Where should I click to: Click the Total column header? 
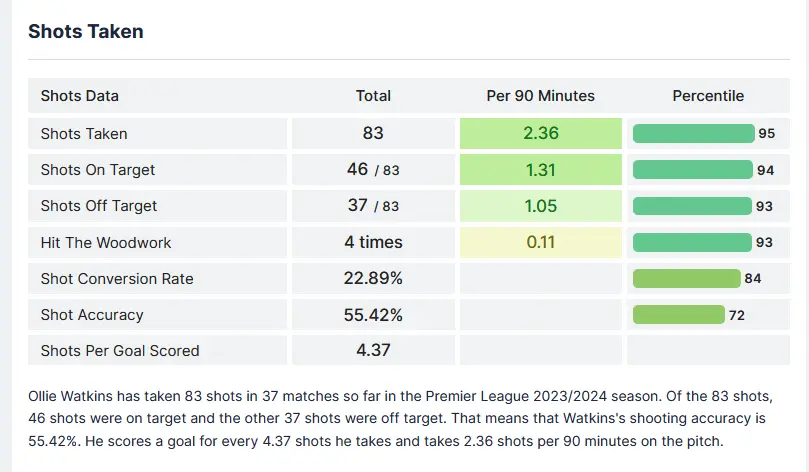[x=373, y=96]
